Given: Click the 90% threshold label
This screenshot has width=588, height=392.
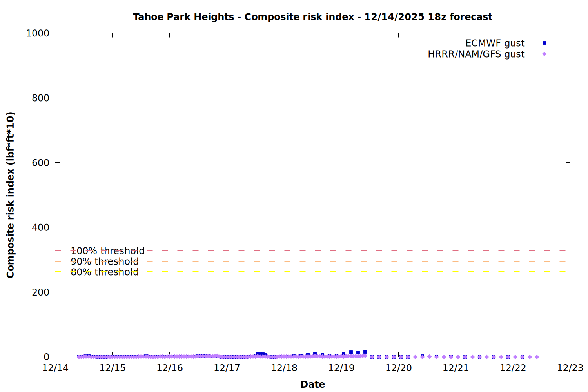Looking at the screenshot, I should pyautogui.click(x=105, y=261).
